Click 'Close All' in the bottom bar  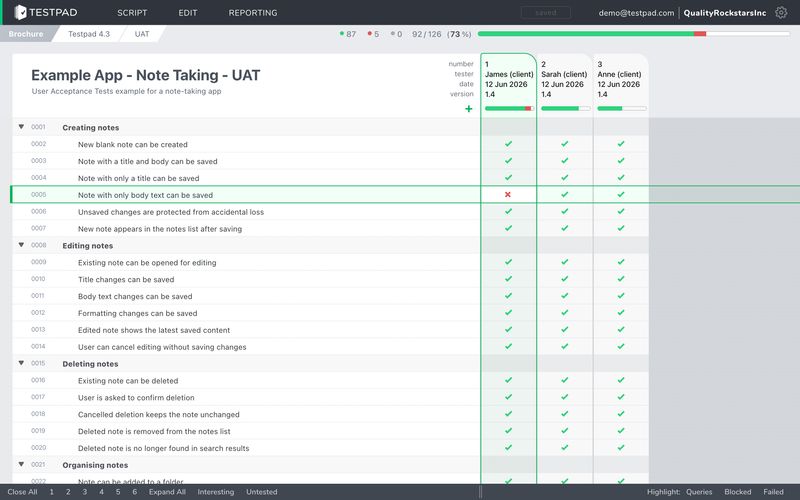click(22, 492)
